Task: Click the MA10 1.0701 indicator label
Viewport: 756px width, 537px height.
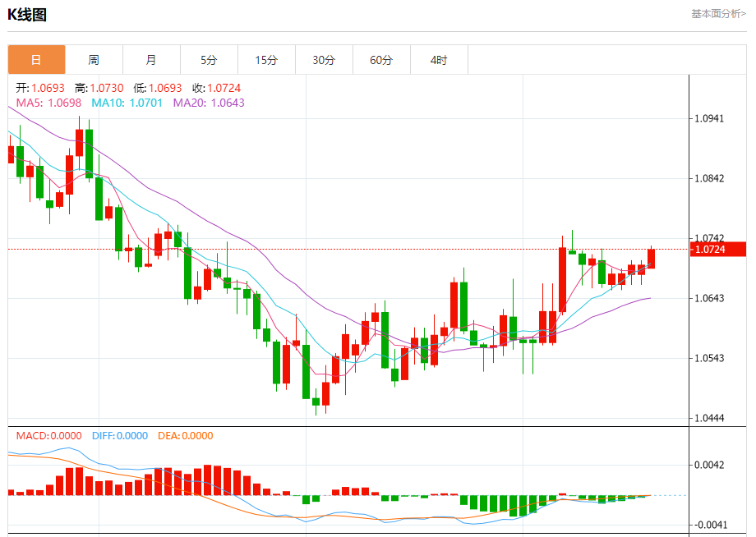Action: coord(127,103)
